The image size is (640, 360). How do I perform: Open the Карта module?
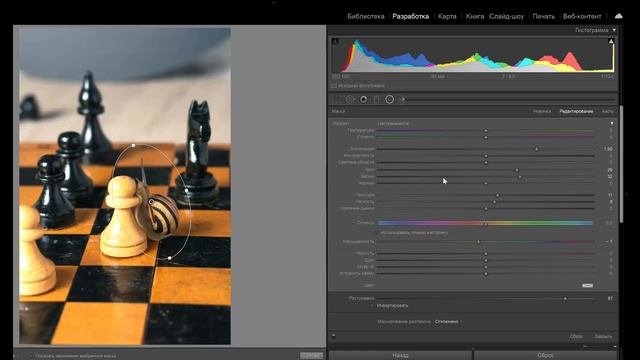447,16
